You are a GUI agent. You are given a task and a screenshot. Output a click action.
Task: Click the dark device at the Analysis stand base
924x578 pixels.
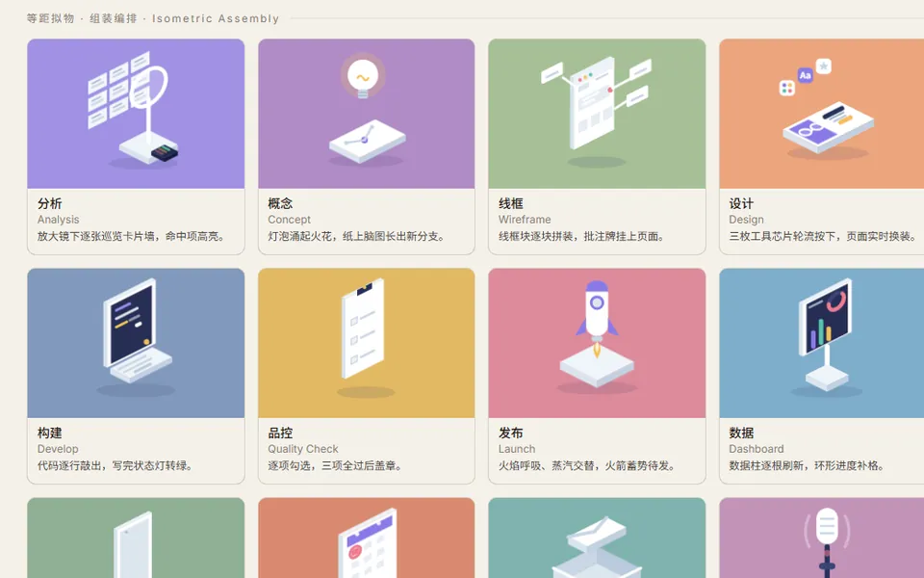click(x=165, y=152)
